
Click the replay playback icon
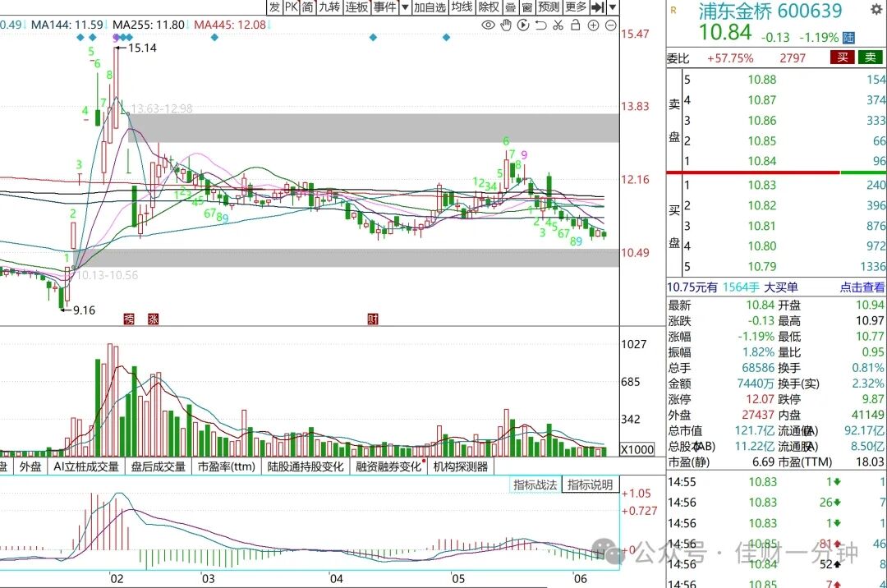point(523,25)
